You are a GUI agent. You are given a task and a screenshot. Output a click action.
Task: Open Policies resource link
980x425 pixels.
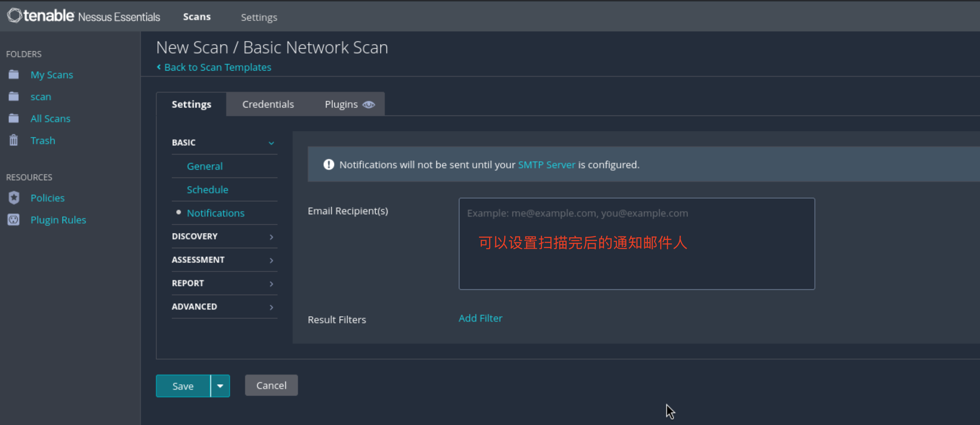tap(47, 198)
